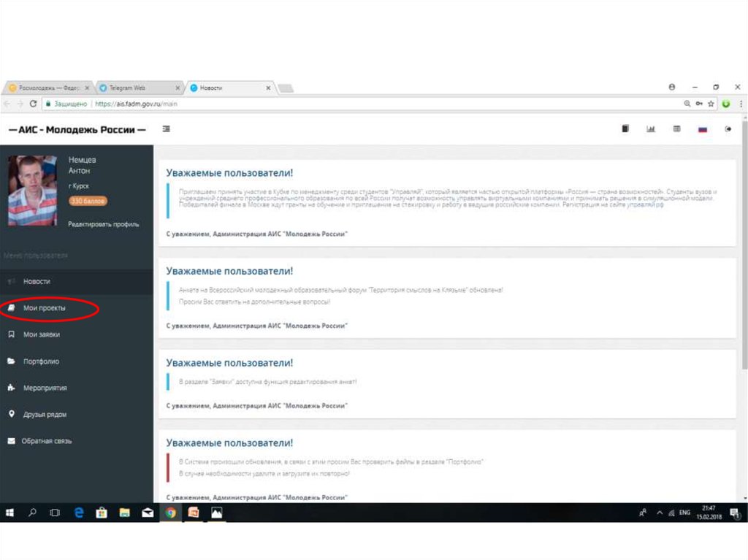Viewport: 748px width, 560px height.
Task: Click the Chrome icon on the taskbar
Action: (x=170, y=513)
